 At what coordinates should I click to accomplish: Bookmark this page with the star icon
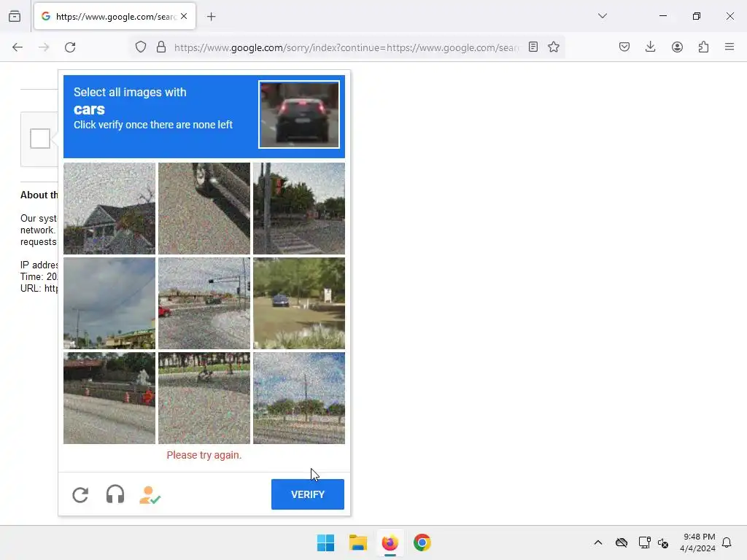point(554,47)
